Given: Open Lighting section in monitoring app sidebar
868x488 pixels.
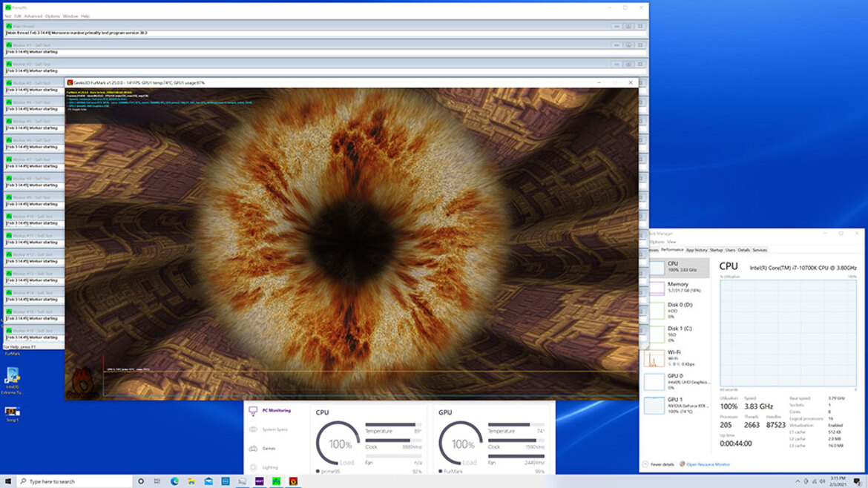Looking at the screenshot, I should pyautogui.click(x=265, y=467).
